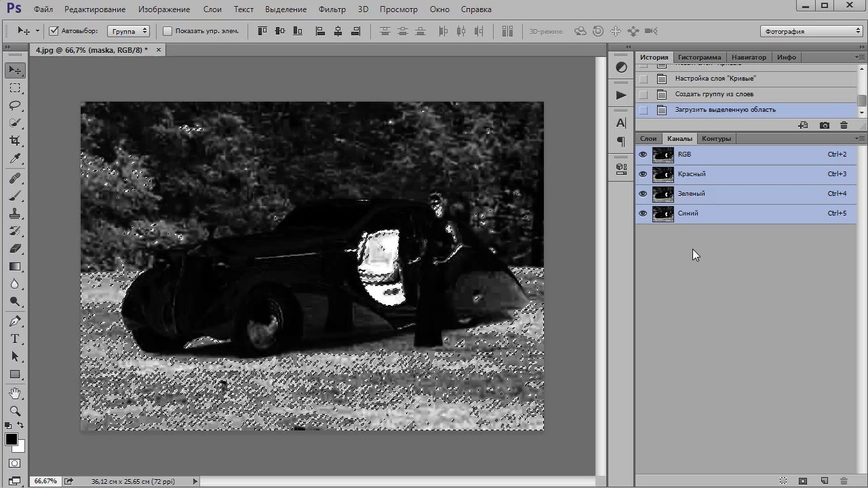Open the Character panel icon
The height and width of the screenshot is (488, 868).
click(x=621, y=123)
